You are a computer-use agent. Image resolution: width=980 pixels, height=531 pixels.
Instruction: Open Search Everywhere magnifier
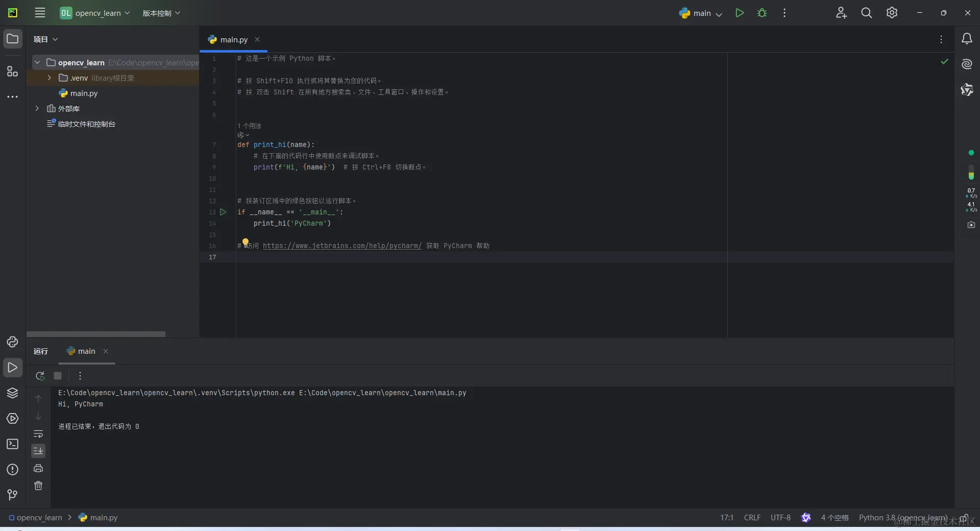click(x=866, y=13)
